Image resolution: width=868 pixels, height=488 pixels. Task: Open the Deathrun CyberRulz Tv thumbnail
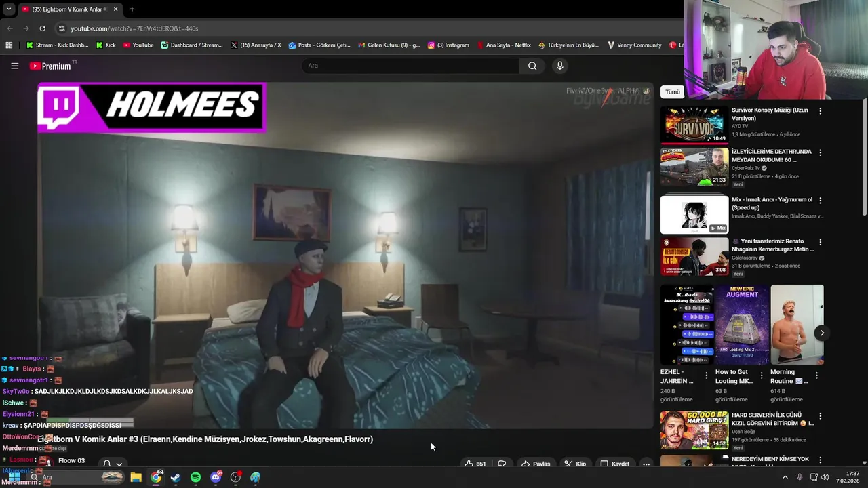click(694, 166)
